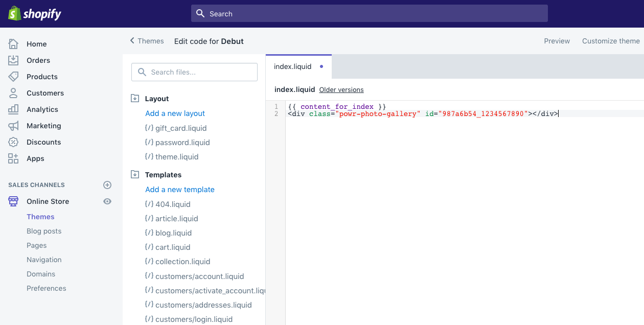The image size is (644, 325).
Task: Click the Home house icon in sidebar
Action: click(x=13, y=44)
